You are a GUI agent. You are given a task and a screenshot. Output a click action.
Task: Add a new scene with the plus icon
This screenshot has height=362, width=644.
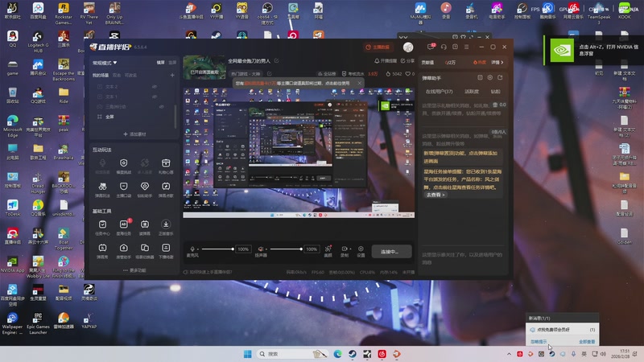click(x=172, y=75)
